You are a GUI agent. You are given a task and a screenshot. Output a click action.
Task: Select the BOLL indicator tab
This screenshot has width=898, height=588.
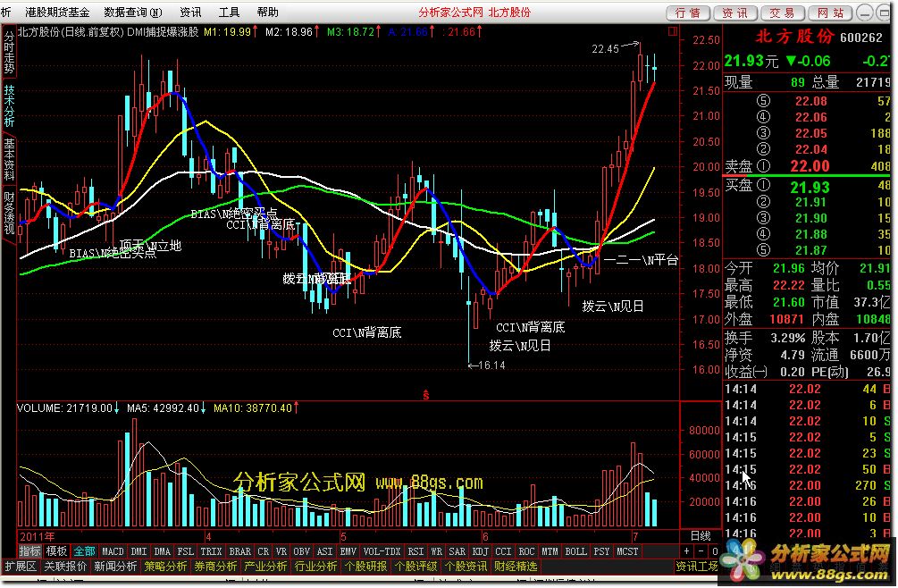pos(576,551)
